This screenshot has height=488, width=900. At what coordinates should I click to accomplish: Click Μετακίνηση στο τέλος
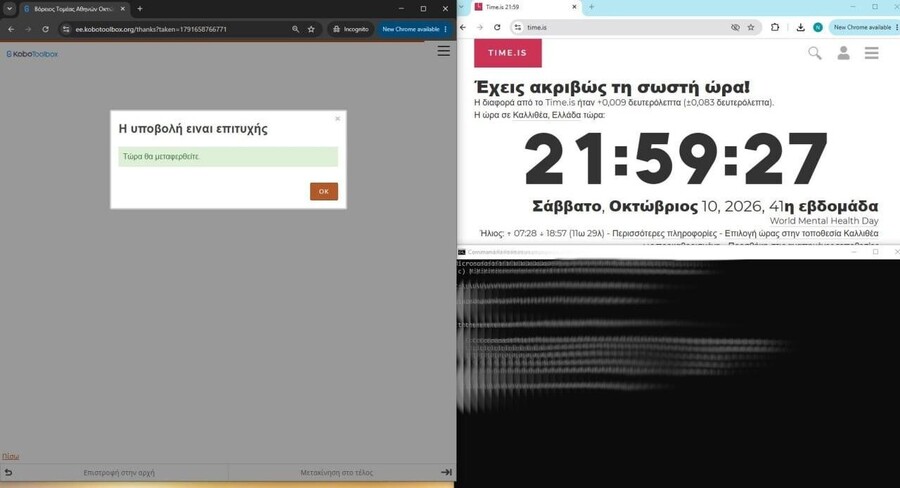tap(336, 472)
